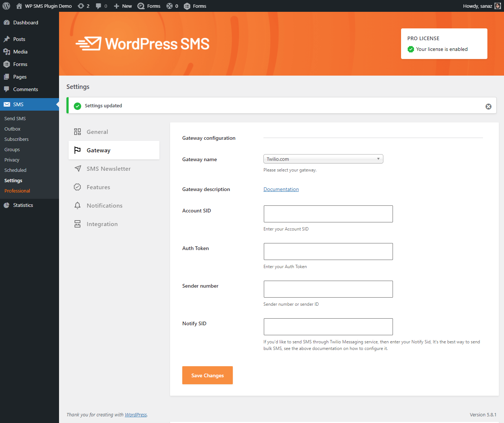504x423 pixels.
Task: Open the site home icon in admin bar
Action: click(19, 6)
